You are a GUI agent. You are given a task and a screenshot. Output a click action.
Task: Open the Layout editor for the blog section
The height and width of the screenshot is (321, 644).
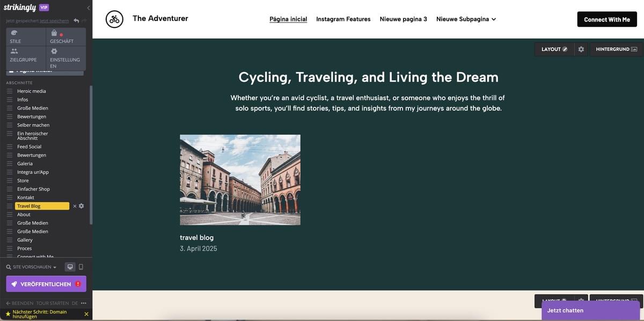pyautogui.click(x=554, y=49)
